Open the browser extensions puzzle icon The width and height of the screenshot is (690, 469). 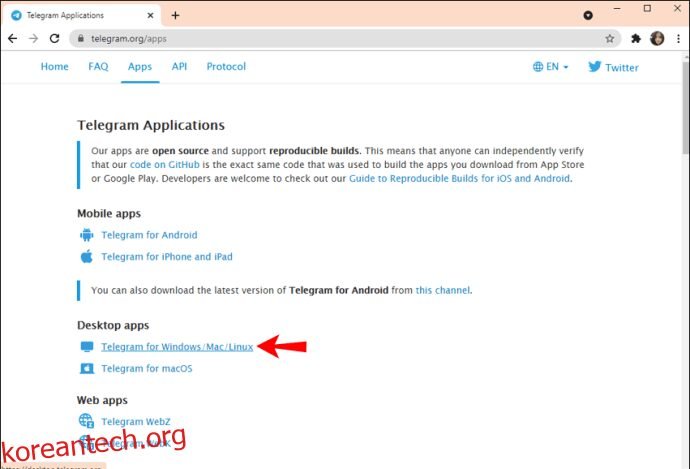pos(636,38)
